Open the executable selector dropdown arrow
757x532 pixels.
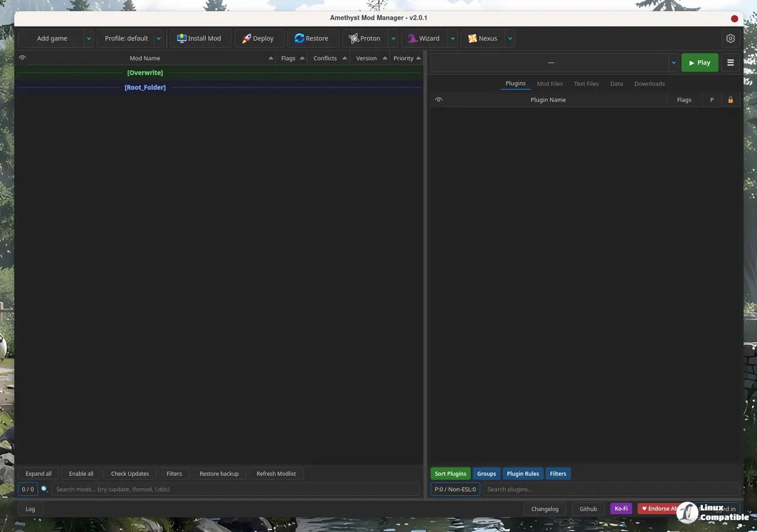(x=674, y=63)
